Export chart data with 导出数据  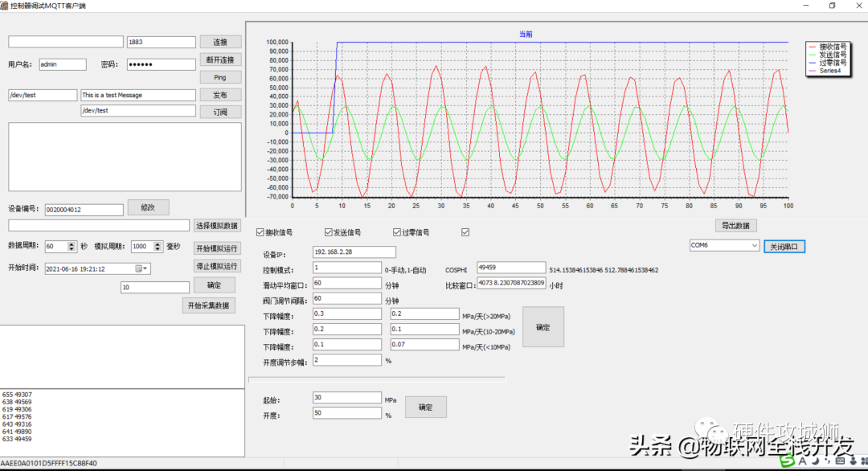pos(735,226)
